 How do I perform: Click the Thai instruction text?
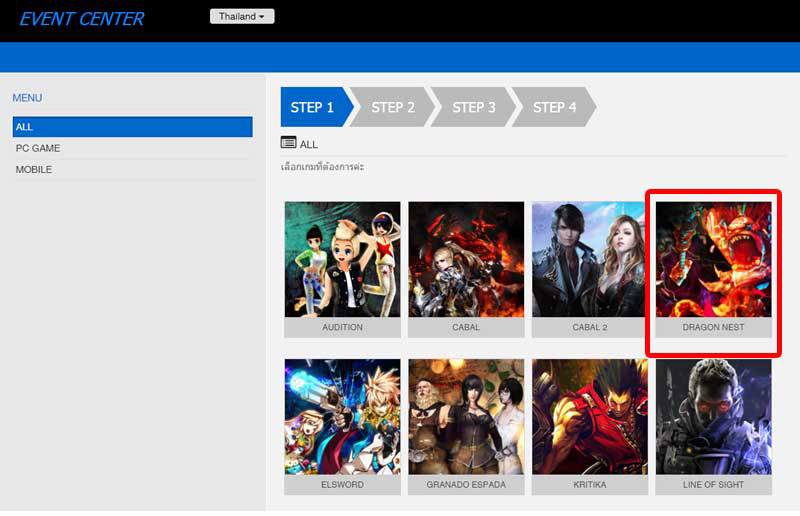click(x=322, y=167)
